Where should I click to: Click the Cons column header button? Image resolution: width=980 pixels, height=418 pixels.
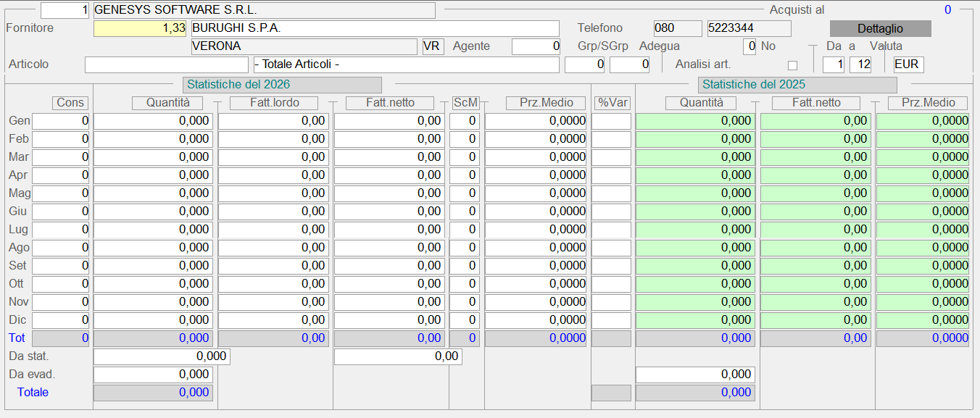pos(70,103)
